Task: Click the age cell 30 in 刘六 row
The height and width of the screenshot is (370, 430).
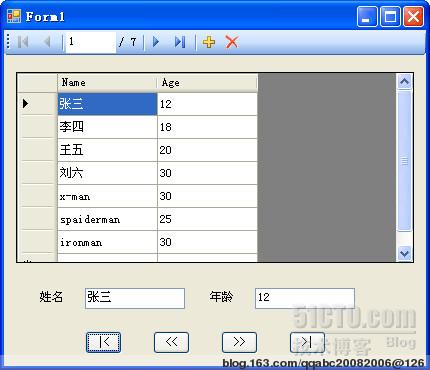Action: [207, 173]
